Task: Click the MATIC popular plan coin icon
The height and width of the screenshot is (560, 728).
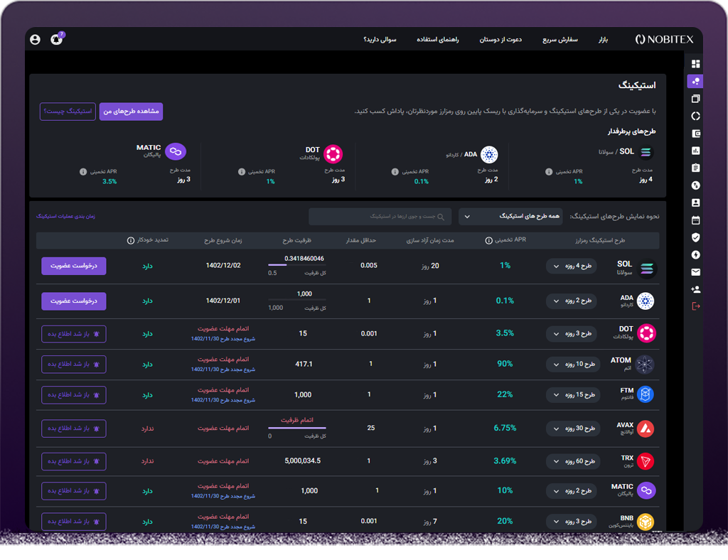Action: (176, 151)
